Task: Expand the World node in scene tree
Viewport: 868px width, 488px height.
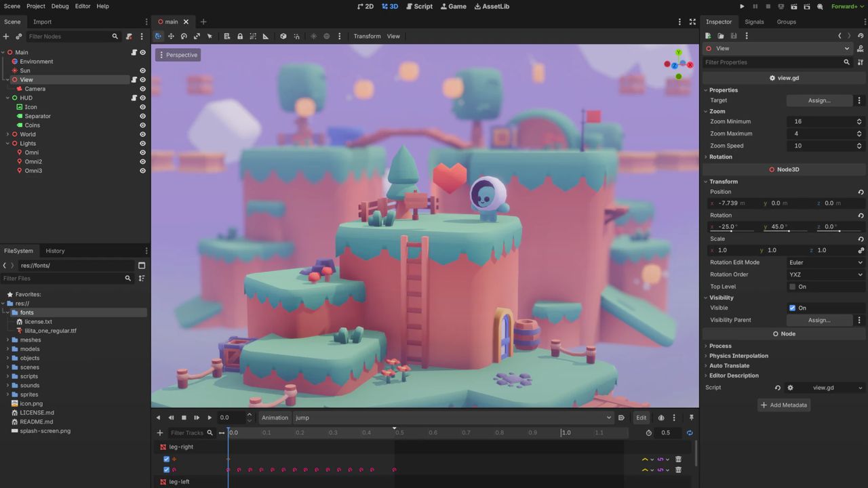Action: [x=7, y=134]
